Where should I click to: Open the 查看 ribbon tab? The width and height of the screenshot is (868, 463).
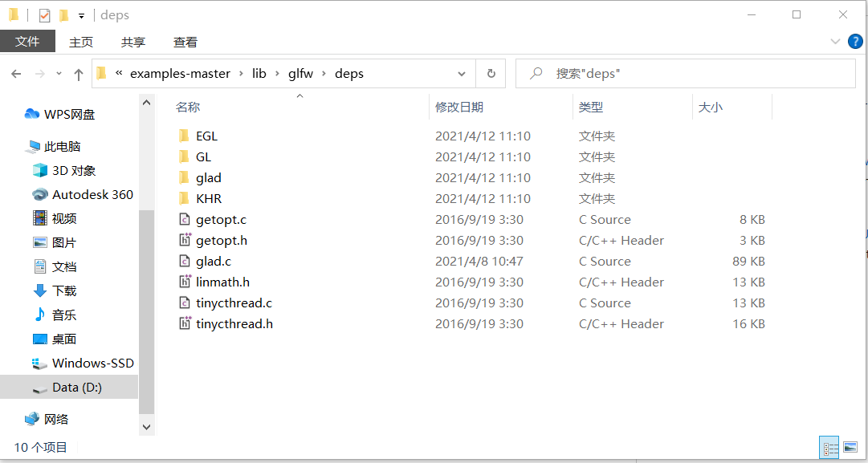click(x=185, y=42)
